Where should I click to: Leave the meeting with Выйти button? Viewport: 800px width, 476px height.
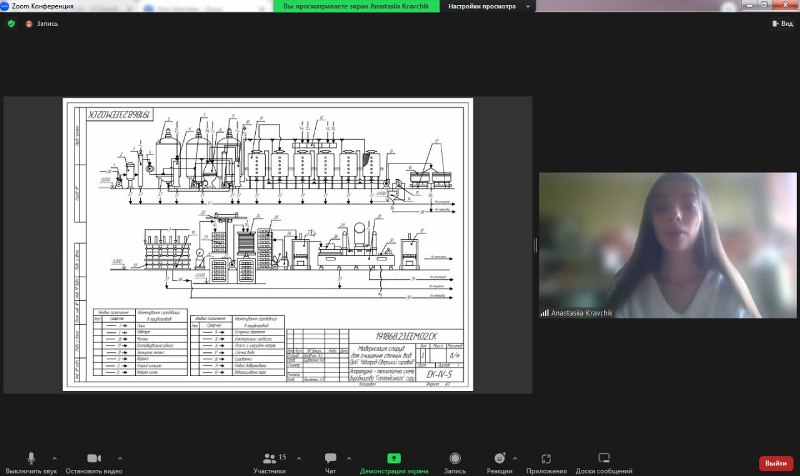[775, 463]
